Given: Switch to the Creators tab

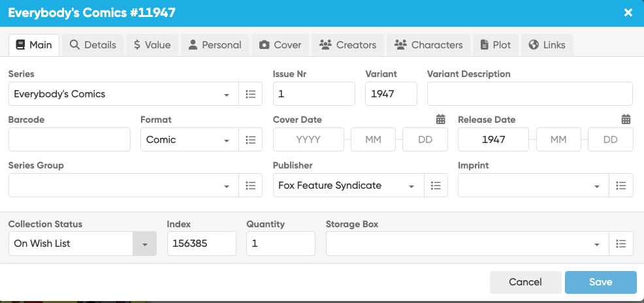Looking at the screenshot, I should point(348,45).
